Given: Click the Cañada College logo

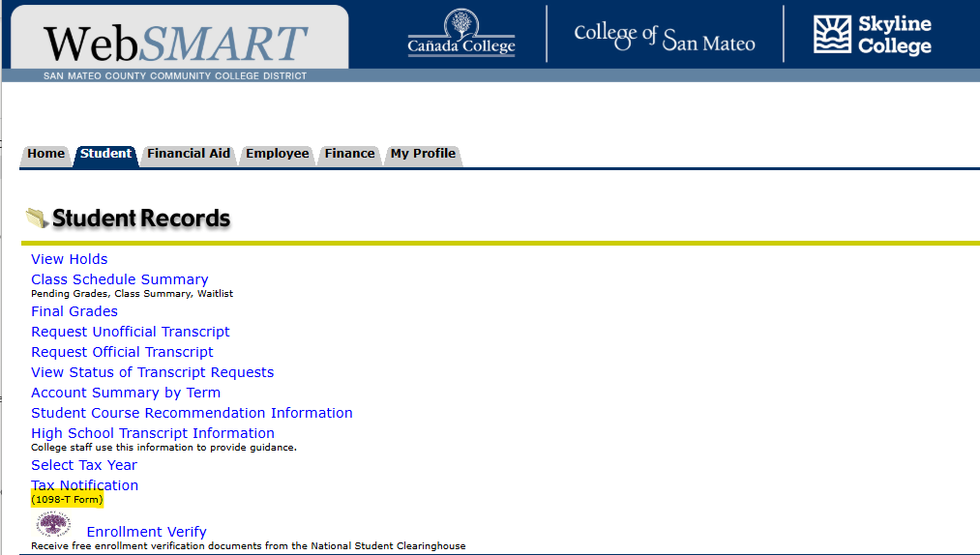Looking at the screenshot, I should pos(461,33).
